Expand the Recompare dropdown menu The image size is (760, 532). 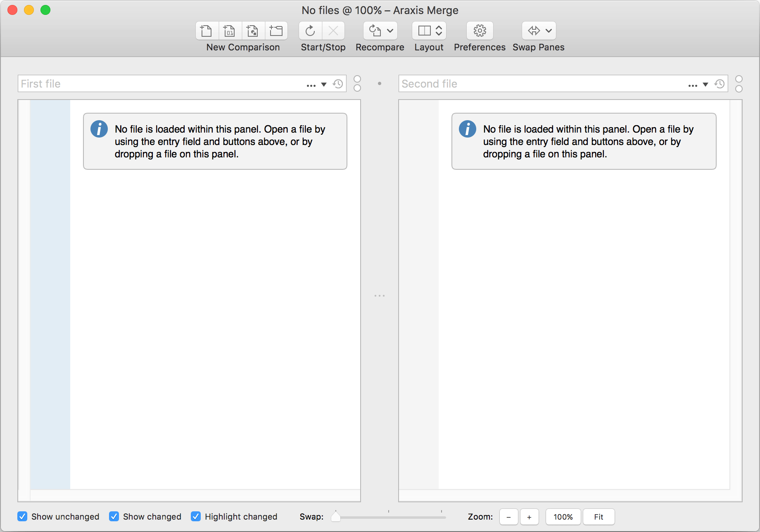(389, 31)
